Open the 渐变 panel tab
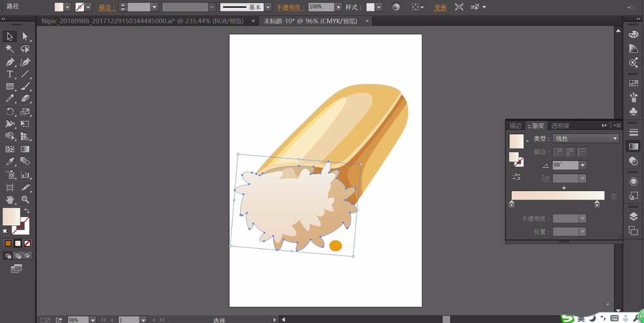 tap(536, 126)
